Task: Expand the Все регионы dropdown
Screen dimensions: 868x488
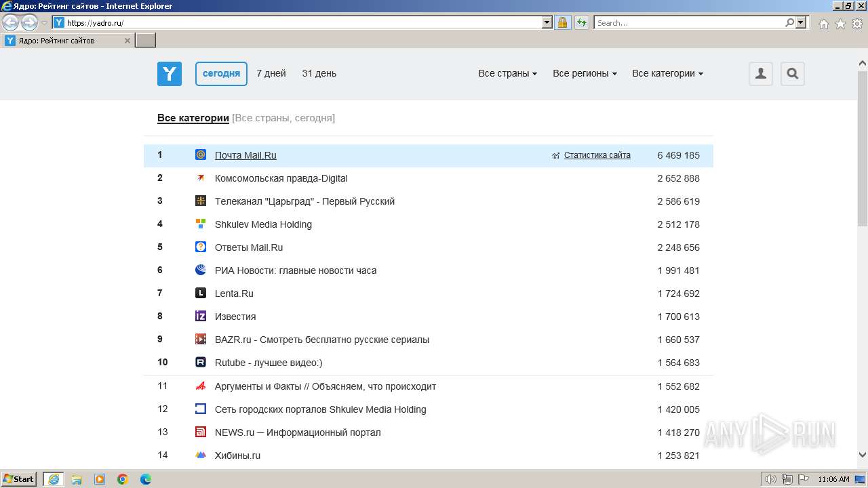Action: coord(585,73)
